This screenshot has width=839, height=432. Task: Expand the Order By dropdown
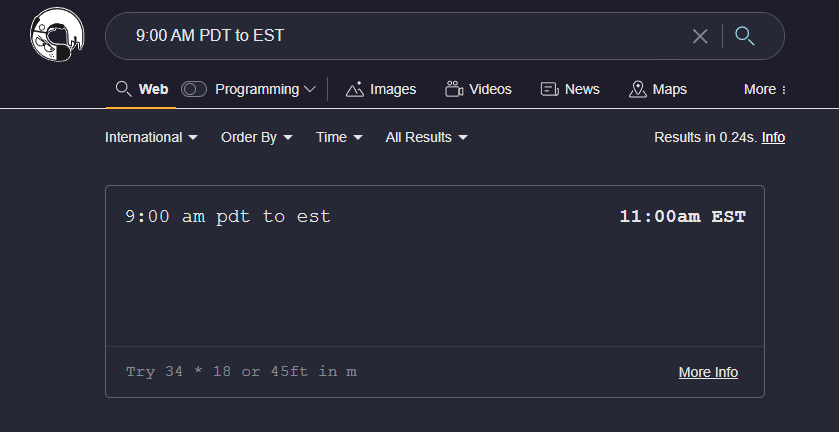point(257,137)
